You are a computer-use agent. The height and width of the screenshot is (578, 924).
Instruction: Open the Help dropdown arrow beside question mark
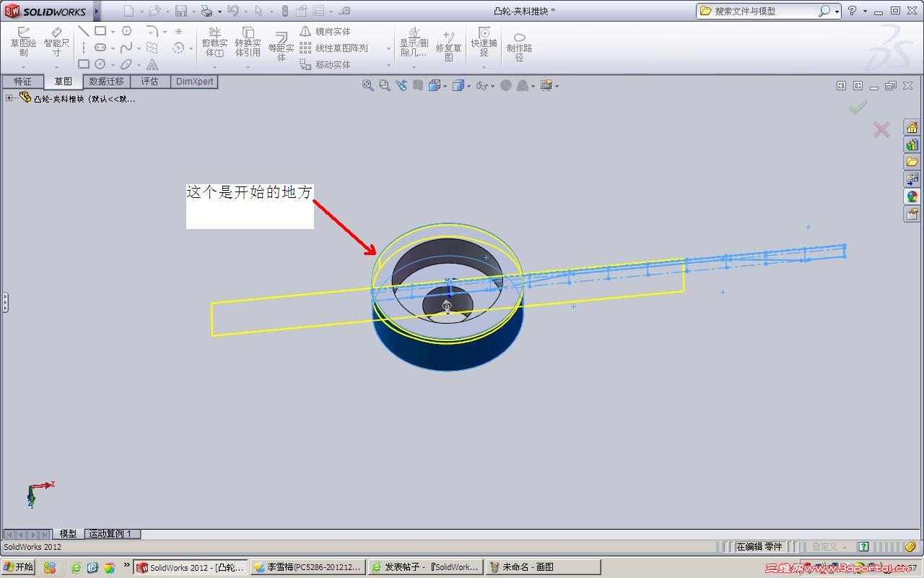[x=864, y=12]
